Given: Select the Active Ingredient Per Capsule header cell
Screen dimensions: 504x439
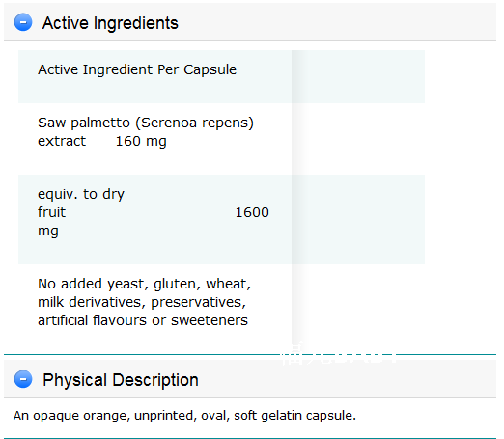Looking at the screenshot, I should click(x=154, y=76).
